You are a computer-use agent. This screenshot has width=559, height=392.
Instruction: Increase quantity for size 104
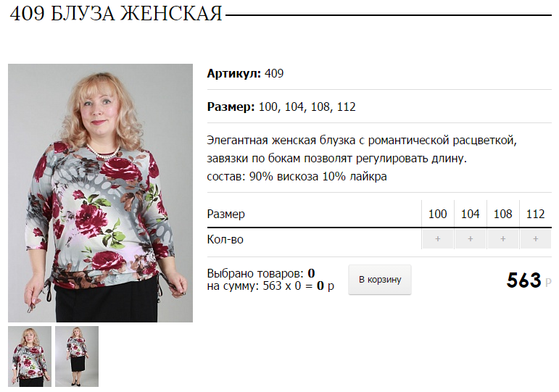471,239
